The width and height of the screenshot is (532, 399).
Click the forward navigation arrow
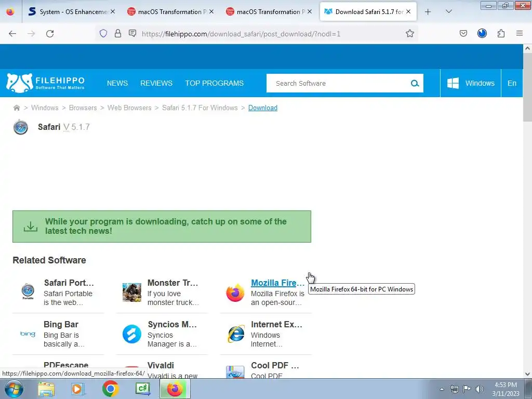pyautogui.click(x=31, y=34)
